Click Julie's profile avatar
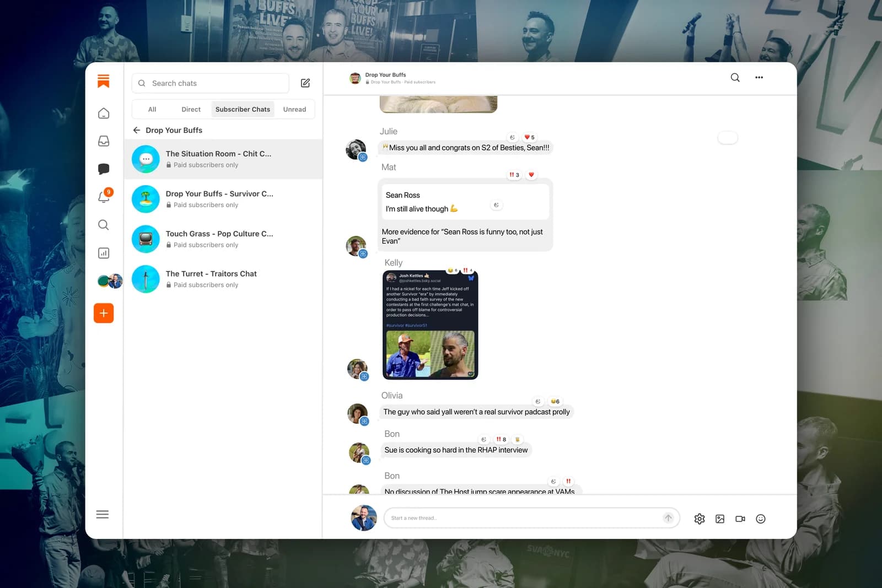The image size is (882, 588). tap(356, 150)
